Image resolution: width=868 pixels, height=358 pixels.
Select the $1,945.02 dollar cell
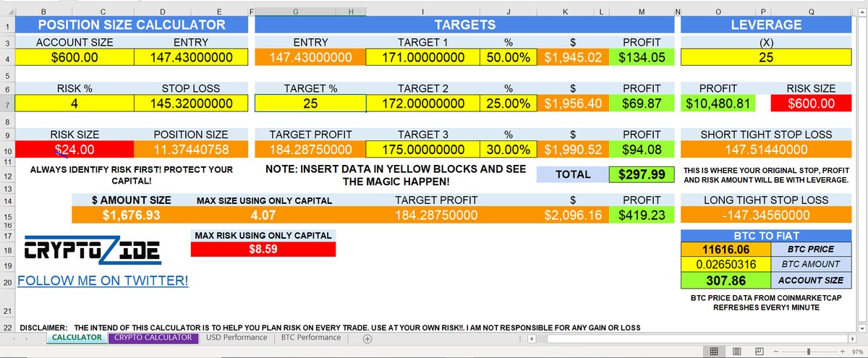[x=573, y=57]
